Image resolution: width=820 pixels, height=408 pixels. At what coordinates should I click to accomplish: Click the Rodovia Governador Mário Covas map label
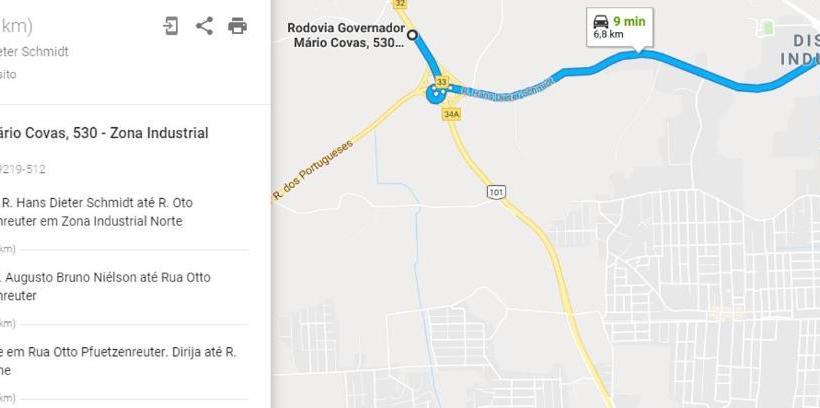coord(347,35)
